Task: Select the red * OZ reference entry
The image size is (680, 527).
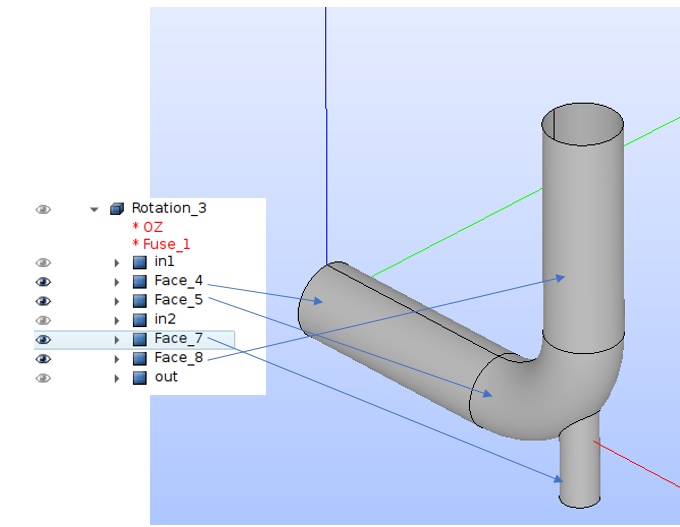Action: (148, 227)
